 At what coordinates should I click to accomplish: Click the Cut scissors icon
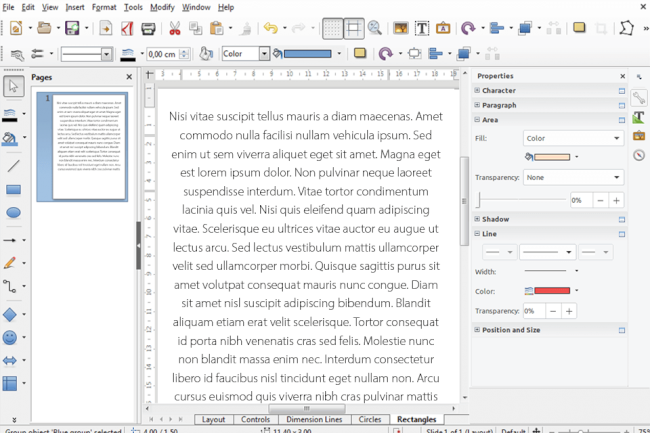coord(175,28)
